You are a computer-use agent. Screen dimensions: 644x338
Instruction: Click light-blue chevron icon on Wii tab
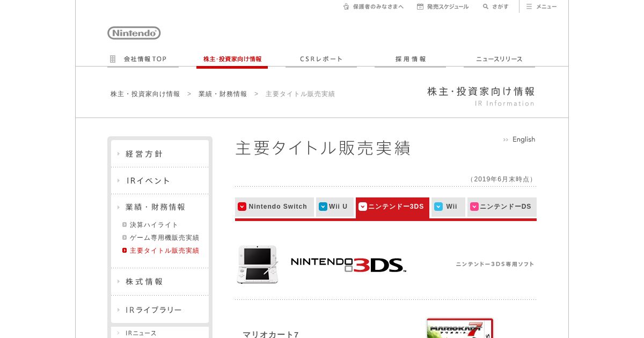tap(438, 207)
